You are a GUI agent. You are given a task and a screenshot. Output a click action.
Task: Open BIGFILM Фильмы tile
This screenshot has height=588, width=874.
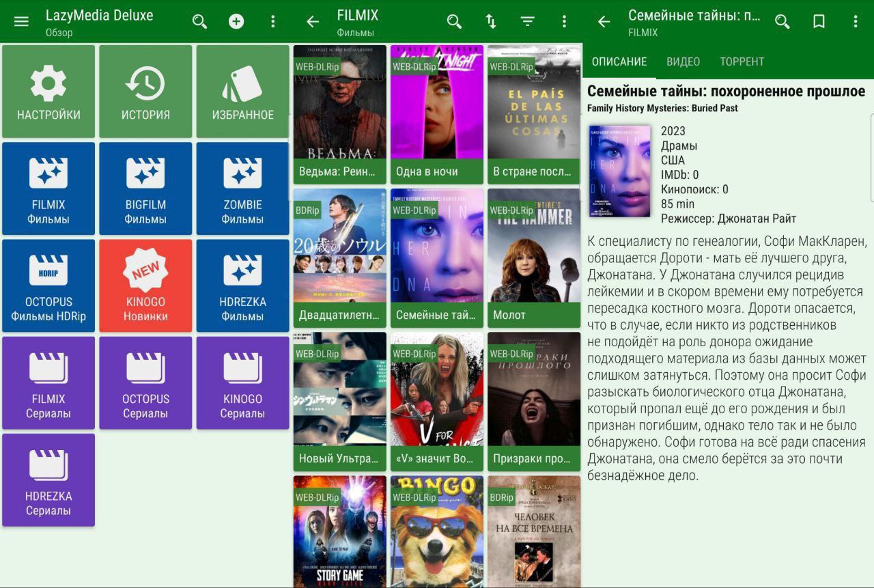coord(145,188)
